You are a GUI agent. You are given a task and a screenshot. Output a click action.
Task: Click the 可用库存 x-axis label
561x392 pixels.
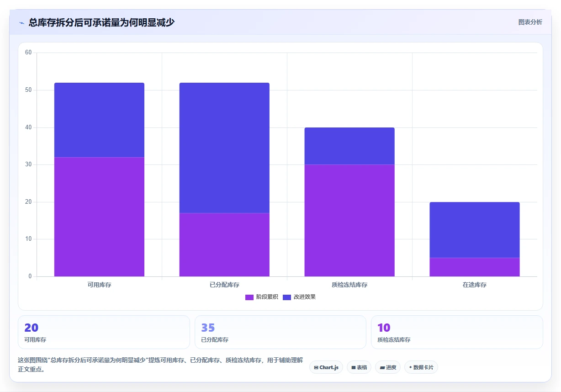99,285
